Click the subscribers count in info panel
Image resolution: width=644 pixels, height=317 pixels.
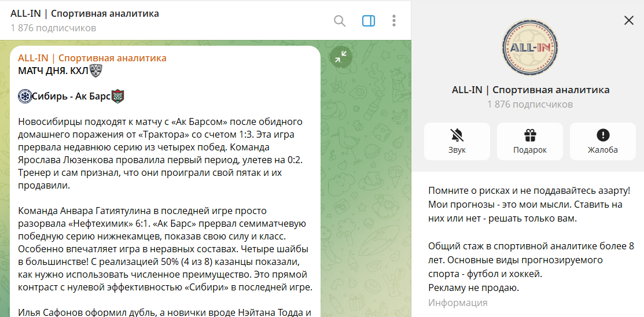(x=530, y=104)
